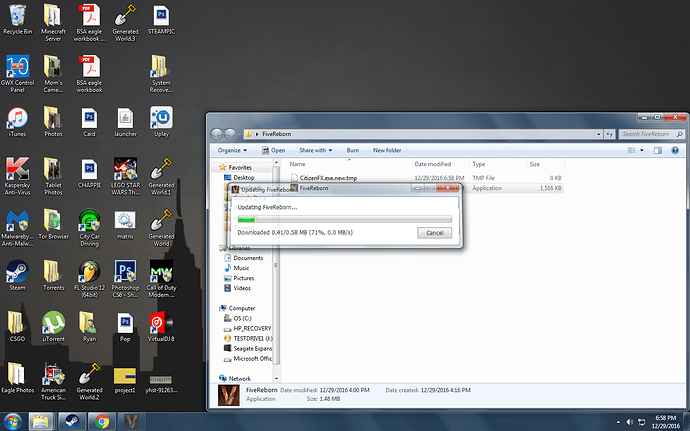Screen dimensions: 690x431
Task: Select the FiveReborn application file row
Action: [x=426, y=188]
